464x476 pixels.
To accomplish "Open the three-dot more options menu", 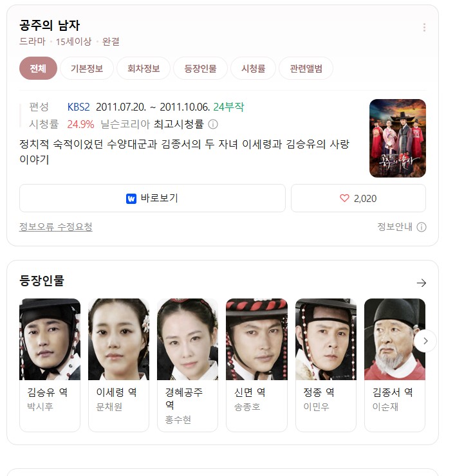I will 424,27.
